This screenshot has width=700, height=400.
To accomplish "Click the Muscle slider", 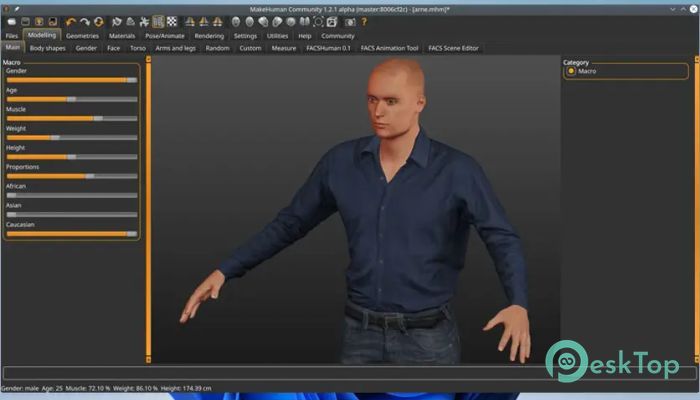I will (72, 118).
